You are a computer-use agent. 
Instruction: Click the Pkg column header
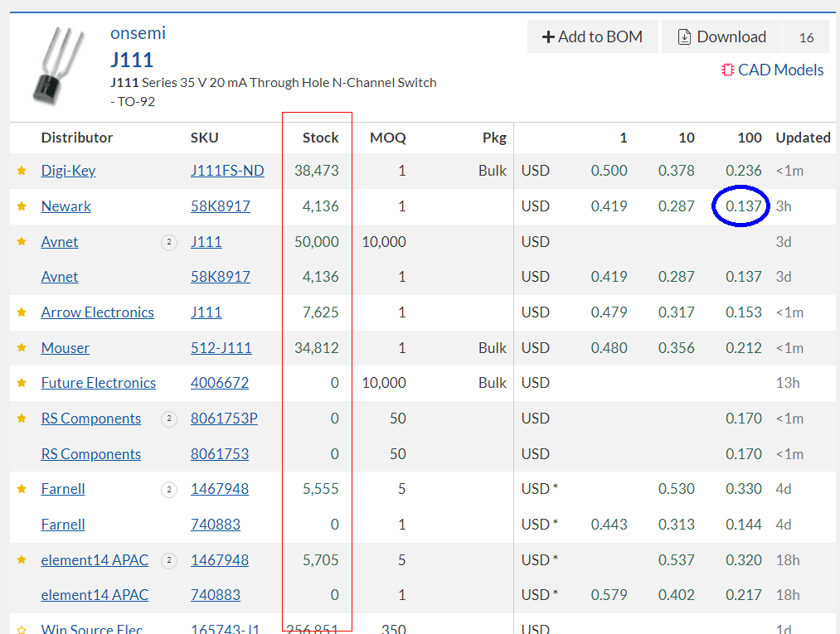click(x=494, y=138)
